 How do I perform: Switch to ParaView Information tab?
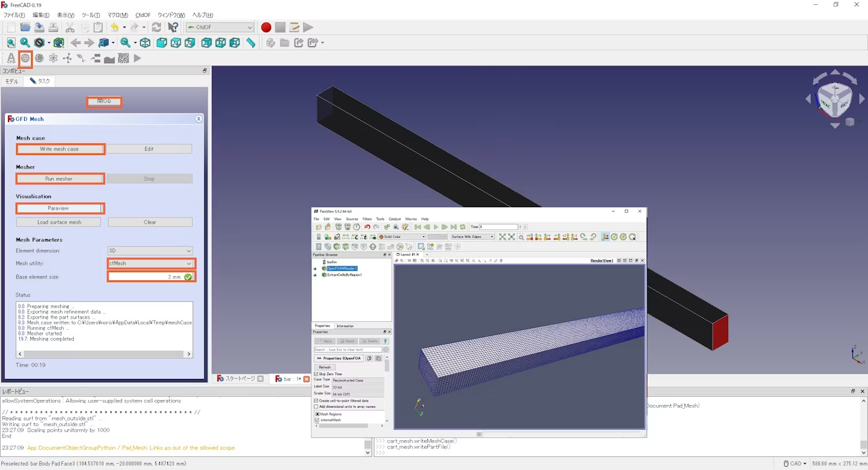point(345,326)
